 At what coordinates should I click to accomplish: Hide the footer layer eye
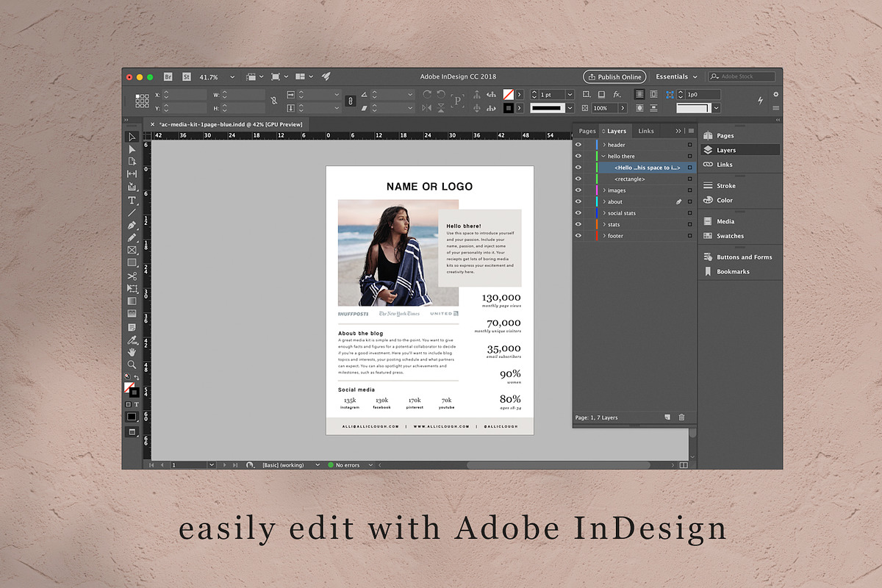point(578,236)
